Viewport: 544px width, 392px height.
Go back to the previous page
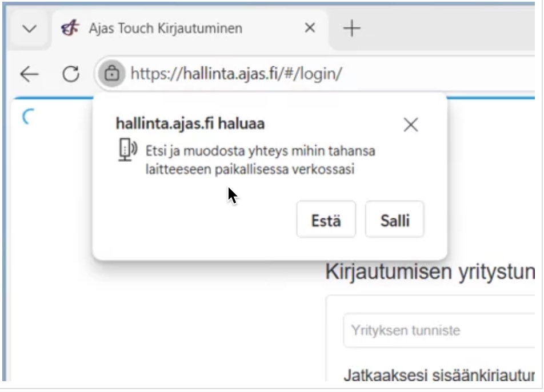(29, 73)
